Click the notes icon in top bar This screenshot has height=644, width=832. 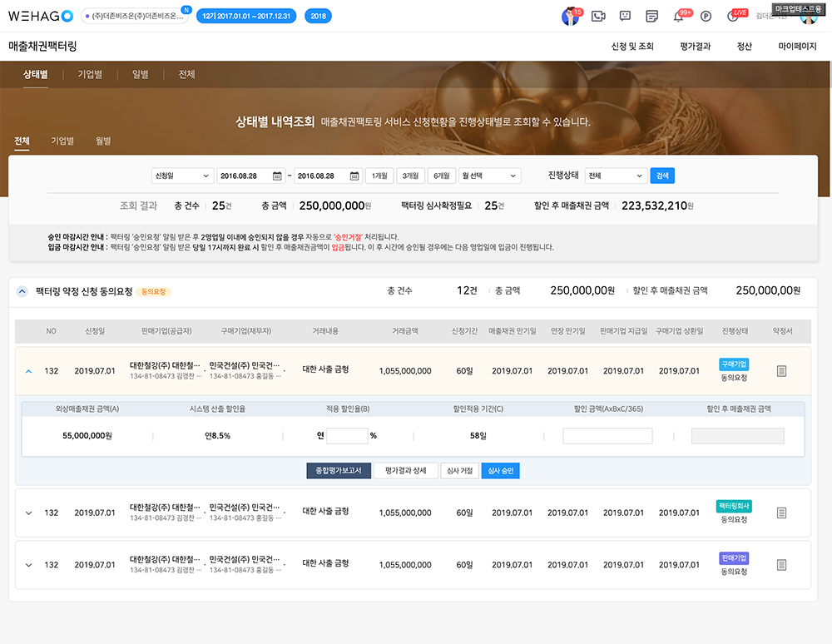pyautogui.click(x=651, y=16)
